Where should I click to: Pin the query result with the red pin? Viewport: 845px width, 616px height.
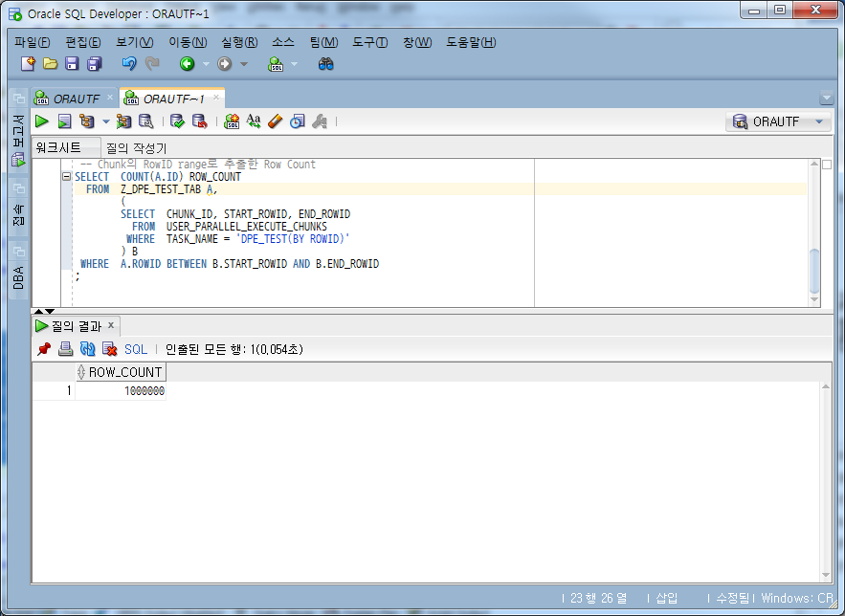pos(44,349)
